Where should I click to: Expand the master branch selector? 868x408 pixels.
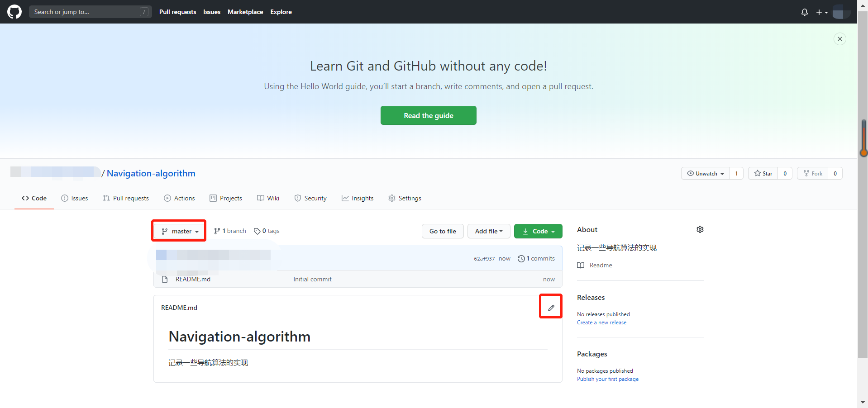click(180, 231)
